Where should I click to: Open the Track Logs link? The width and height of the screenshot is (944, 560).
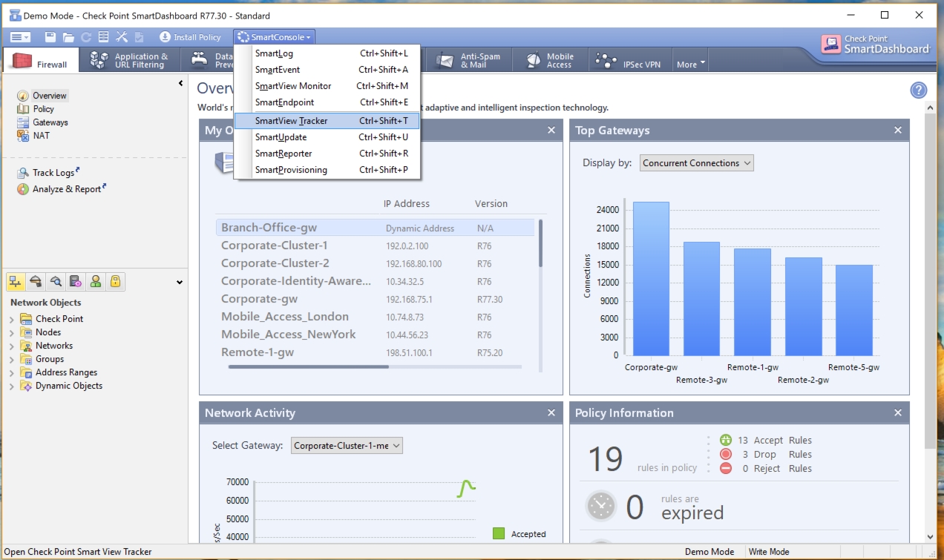click(x=53, y=173)
